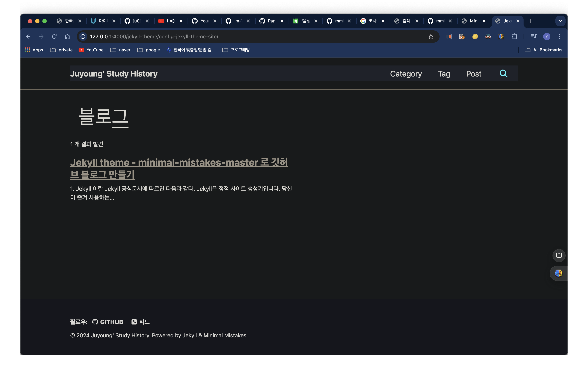Viewport: 588px width, 382px height.
Task: Click the site search magnifier icon
Action: (x=503, y=74)
